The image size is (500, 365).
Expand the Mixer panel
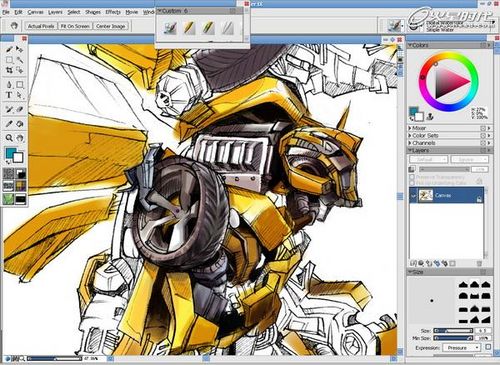tap(410, 128)
